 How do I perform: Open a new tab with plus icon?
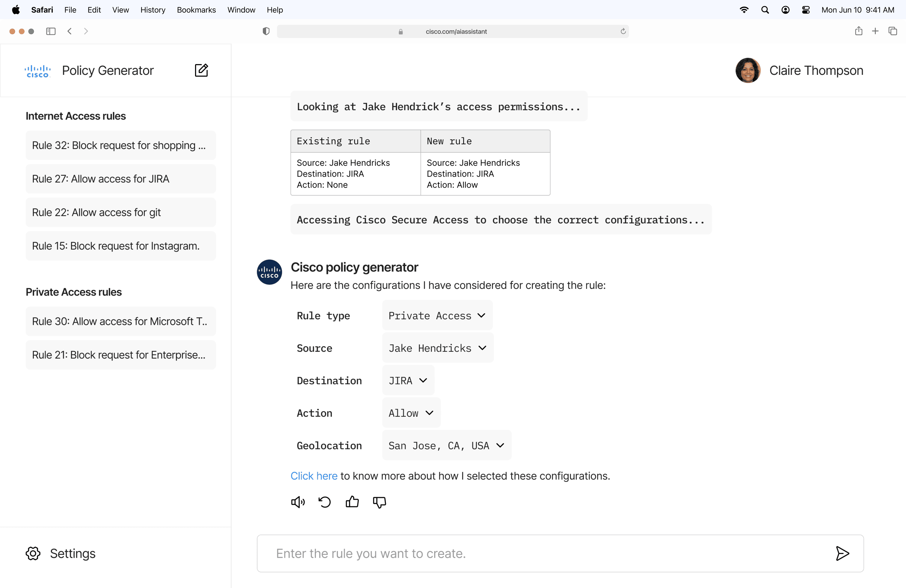coord(875,31)
